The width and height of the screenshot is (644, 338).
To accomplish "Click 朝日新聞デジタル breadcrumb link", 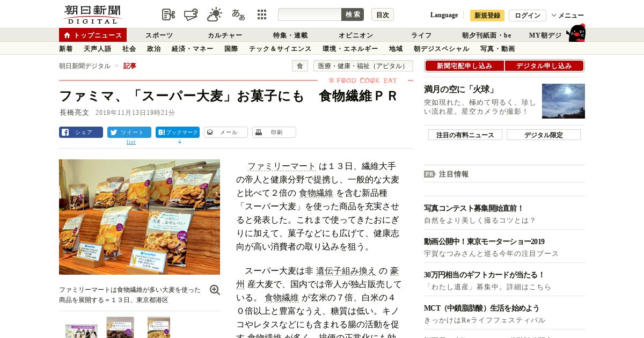I will (85, 65).
